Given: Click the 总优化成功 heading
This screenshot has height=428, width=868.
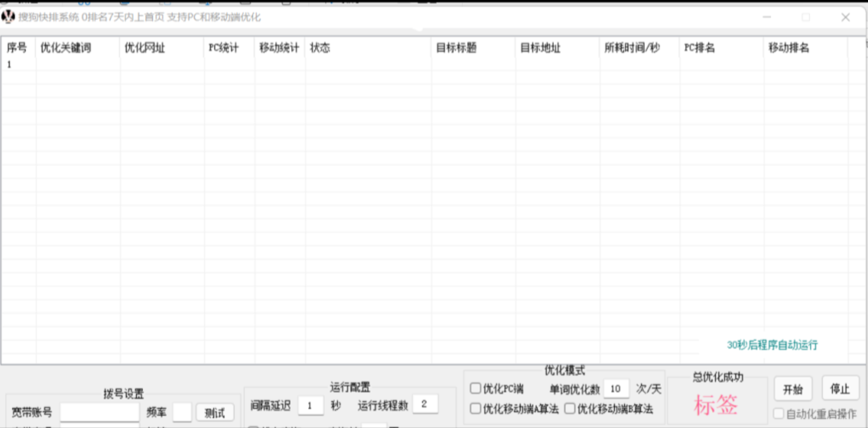Looking at the screenshot, I should click(x=718, y=377).
